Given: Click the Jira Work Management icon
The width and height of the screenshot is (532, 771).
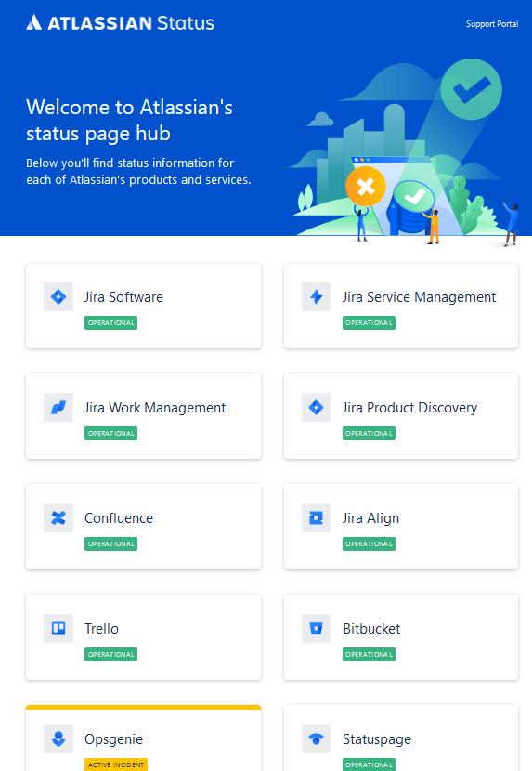Looking at the screenshot, I should tap(58, 408).
